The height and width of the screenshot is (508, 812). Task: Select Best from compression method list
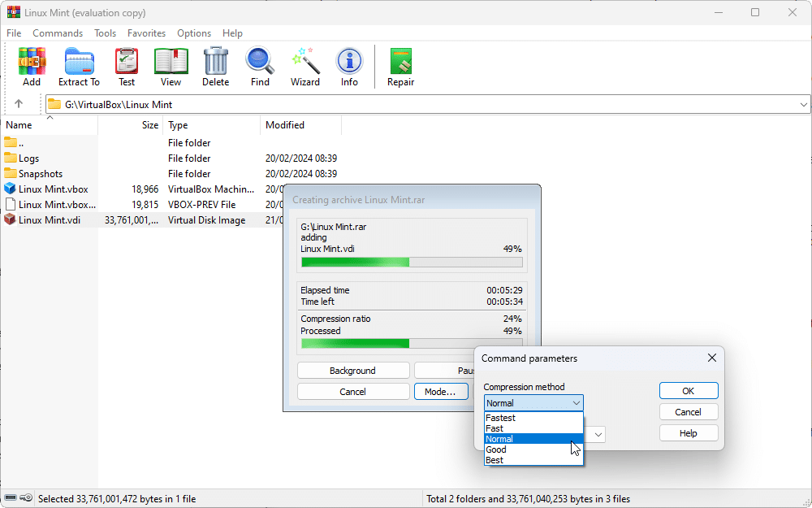tap(494, 460)
